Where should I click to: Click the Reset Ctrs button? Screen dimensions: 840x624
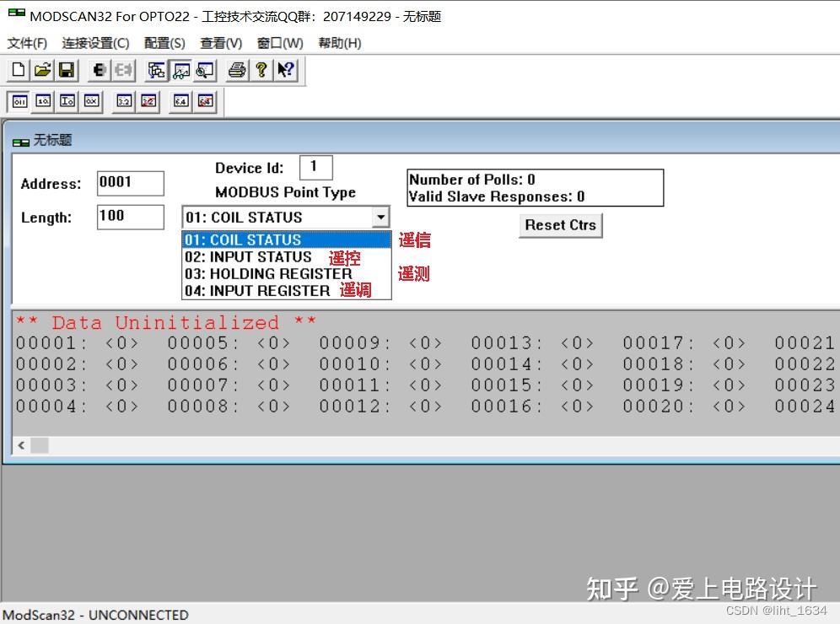click(560, 225)
